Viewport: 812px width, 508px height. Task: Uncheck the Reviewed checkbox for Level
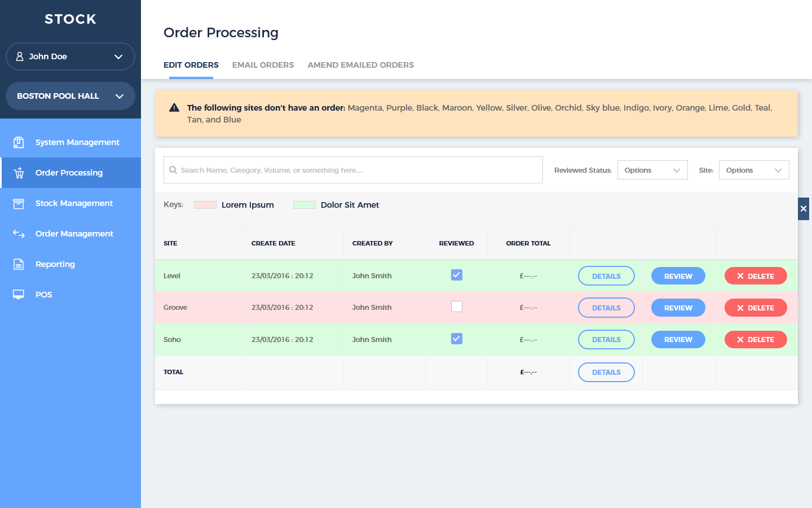coord(457,275)
